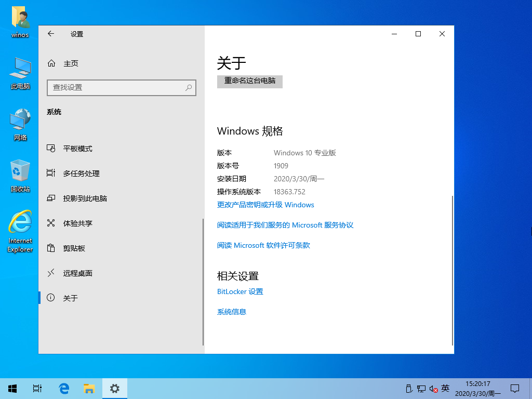Click the search magnifier in 查找设置

[189, 87]
